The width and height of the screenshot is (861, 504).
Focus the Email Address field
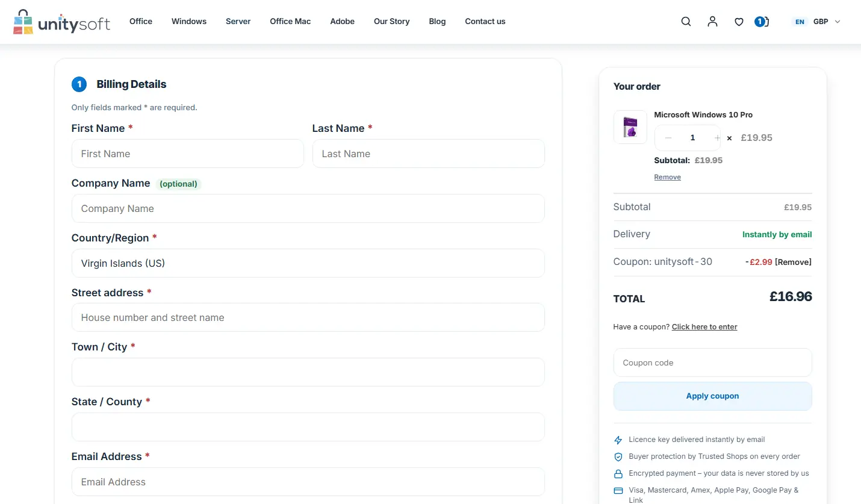[x=308, y=482]
